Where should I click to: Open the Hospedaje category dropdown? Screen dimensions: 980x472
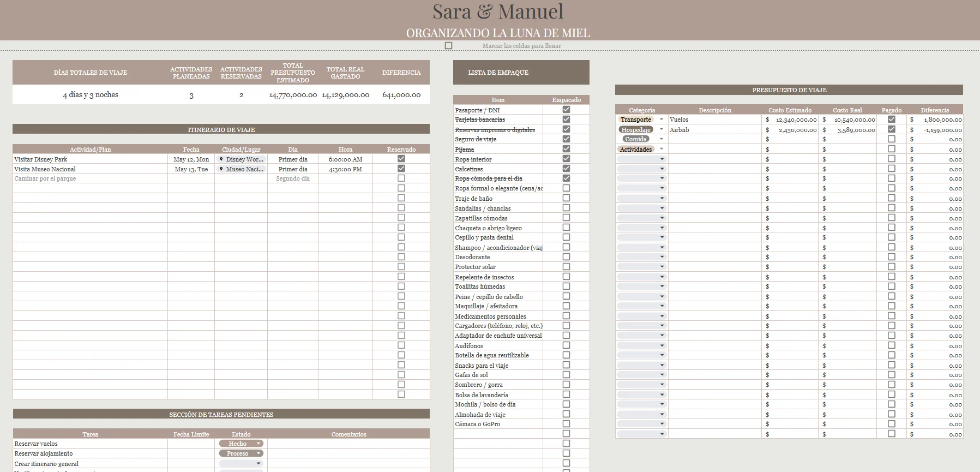tap(662, 130)
